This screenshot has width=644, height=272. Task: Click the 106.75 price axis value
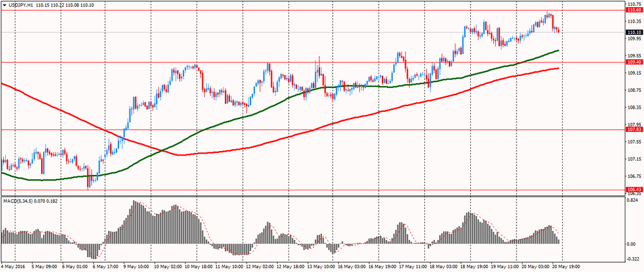(x=634, y=176)
